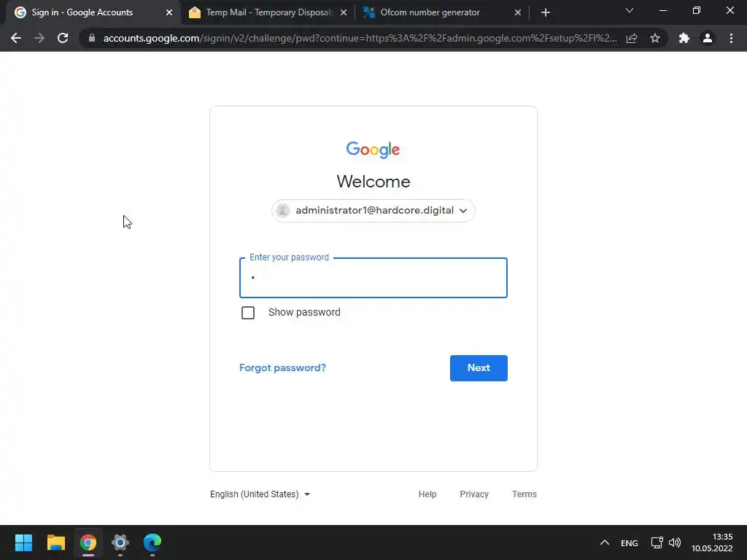Screen dimensions: 747x560
Task: Switch to the Sign in - Google Accounts tab
Action: pos(90,12)
